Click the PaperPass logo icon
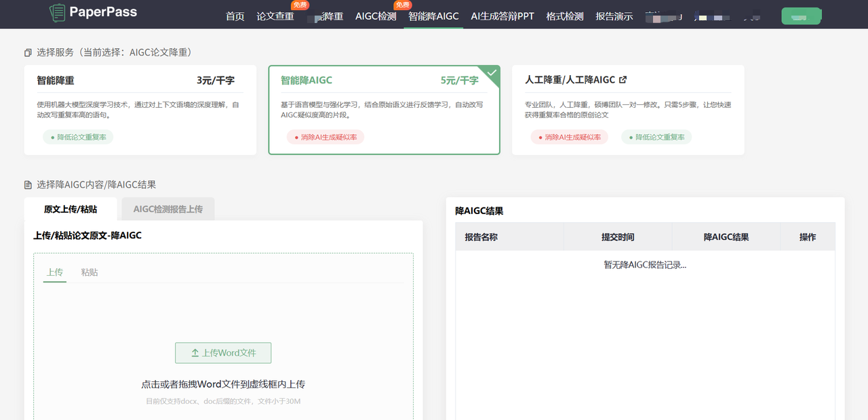868x420 pixels. pyautogui.click(x=58, y=12)
